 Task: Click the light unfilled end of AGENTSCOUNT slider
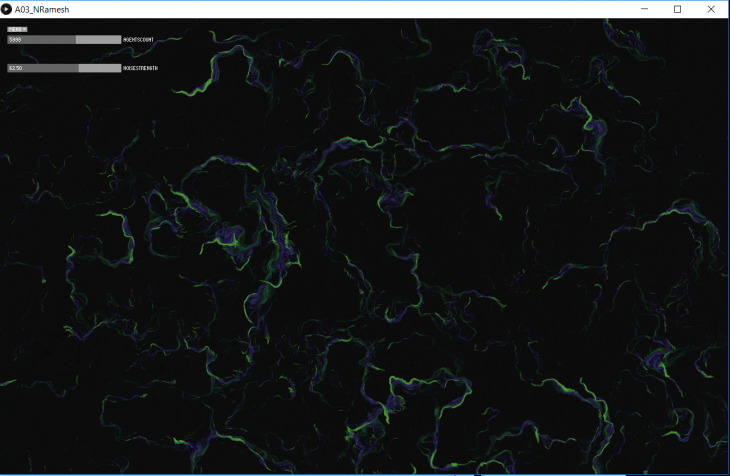[x=100, y=39]
